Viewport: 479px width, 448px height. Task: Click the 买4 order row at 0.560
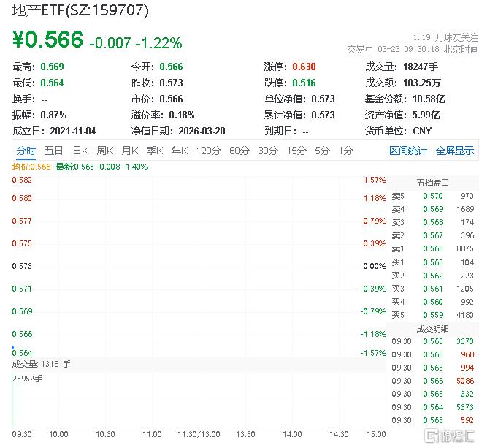coord(432,302)
